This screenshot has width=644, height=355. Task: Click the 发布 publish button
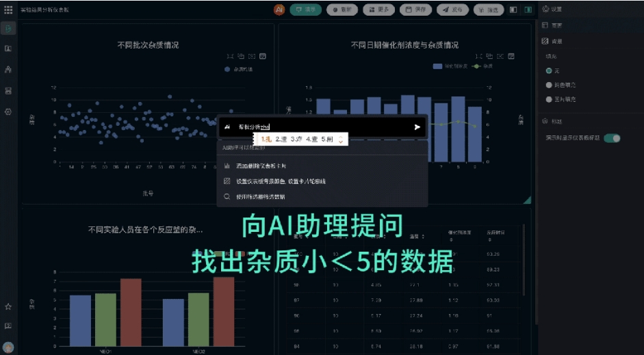coord(452,10)
